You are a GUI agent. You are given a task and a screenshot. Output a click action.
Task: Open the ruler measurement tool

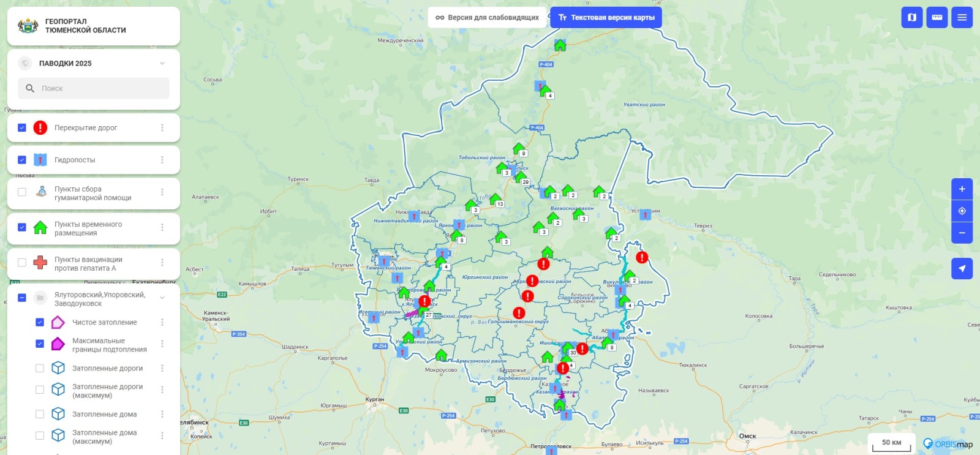[937, 17]
